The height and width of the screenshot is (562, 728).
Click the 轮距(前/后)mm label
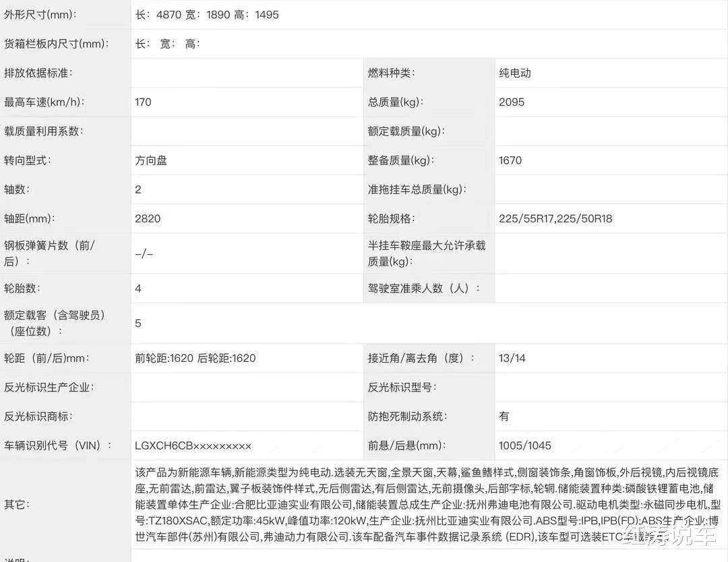(x=47, y=358)
